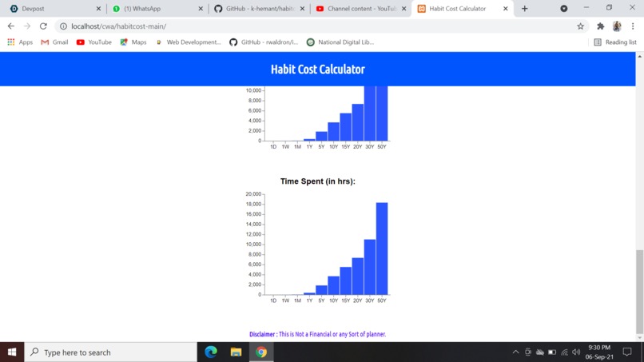Switch to the YouTube Channel content tab
Screen dimensions: 644x362
click(x=360, y=9)
